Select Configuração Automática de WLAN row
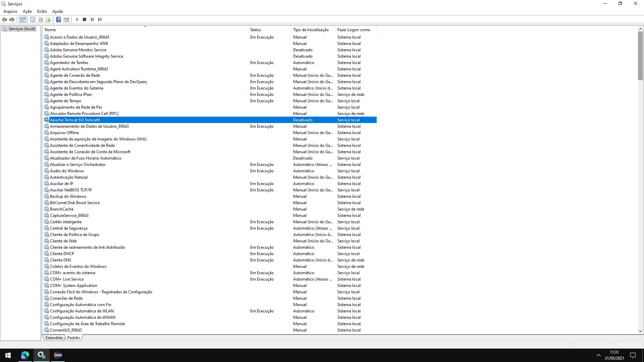This screenshot has width=644, height=362. pos(210,311)
